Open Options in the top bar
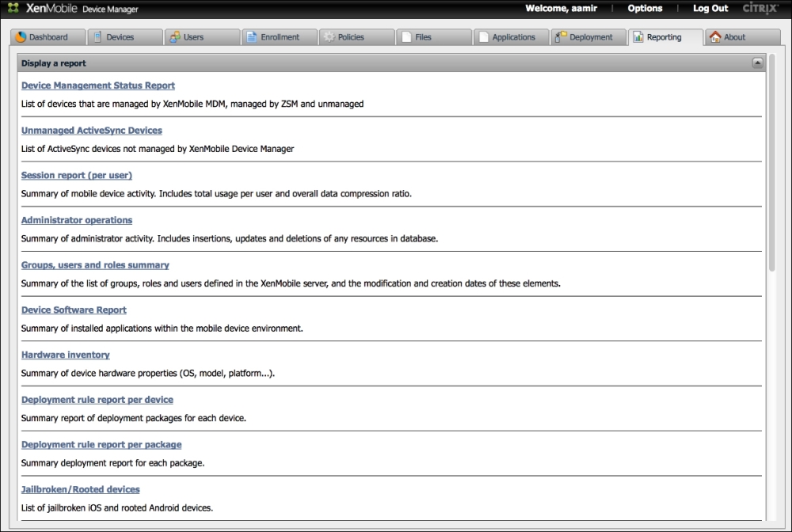This screenshot has height=532, width=792. (645, 9)
